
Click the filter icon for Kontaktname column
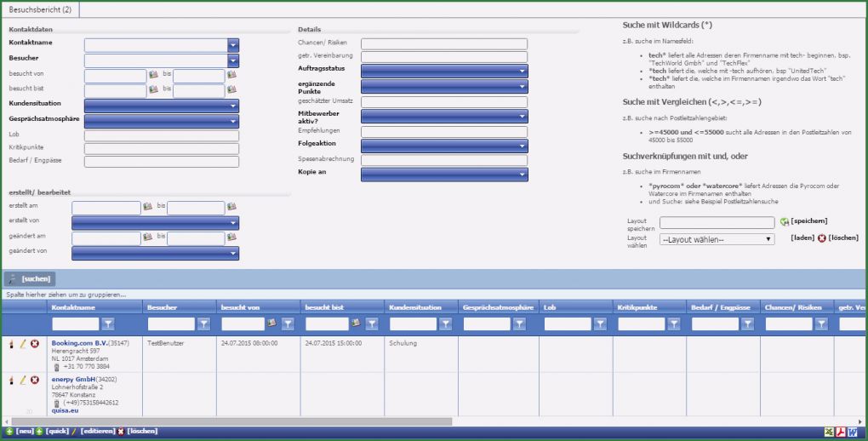pyautogui.click(x=108, y=324)
